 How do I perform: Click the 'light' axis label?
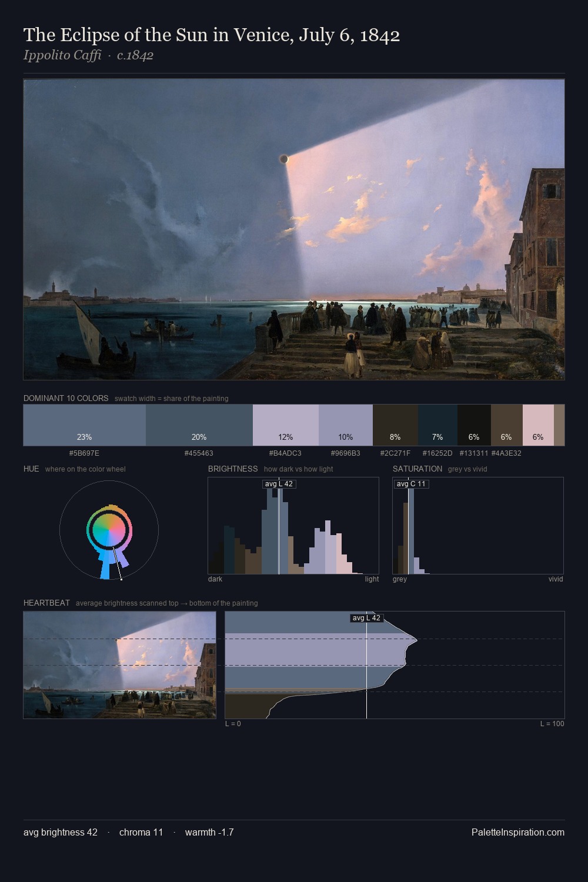(372, 579)
